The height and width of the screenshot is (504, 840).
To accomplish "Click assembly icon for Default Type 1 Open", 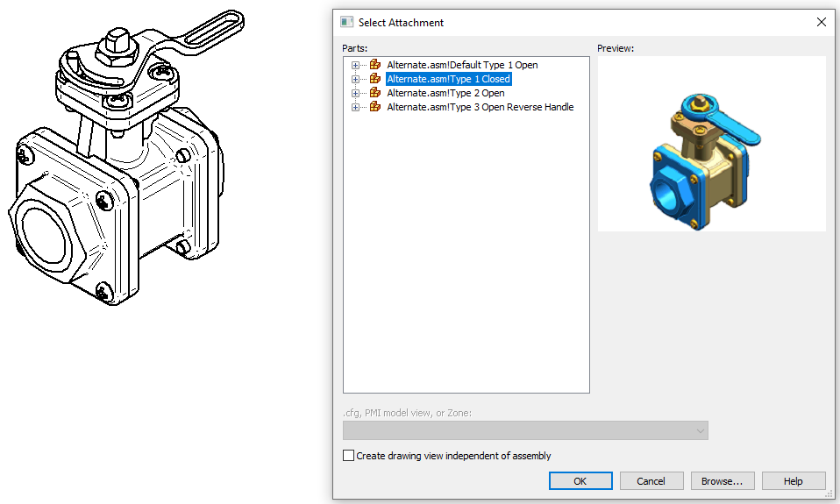I will (x=375, y=65).
